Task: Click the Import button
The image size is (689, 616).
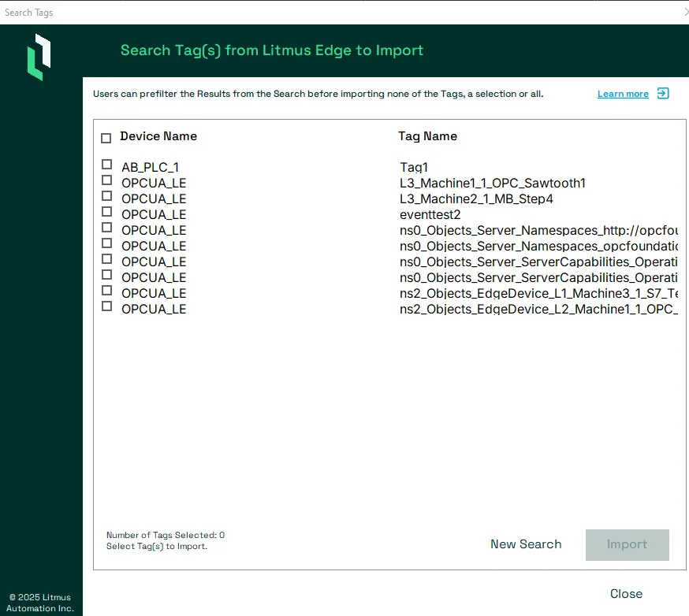Action: 627,545
